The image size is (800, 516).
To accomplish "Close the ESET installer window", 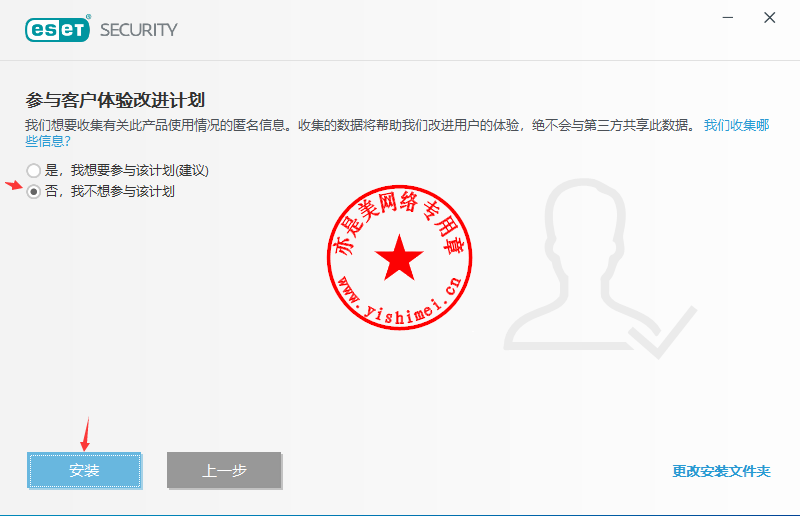I will (x=769, y=18).
